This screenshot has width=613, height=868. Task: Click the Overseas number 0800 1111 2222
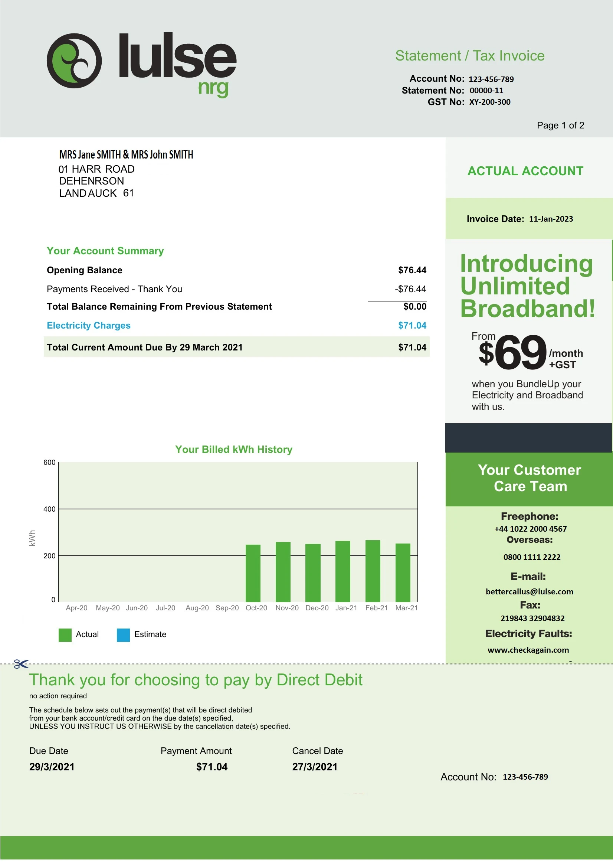coord(532,557)
